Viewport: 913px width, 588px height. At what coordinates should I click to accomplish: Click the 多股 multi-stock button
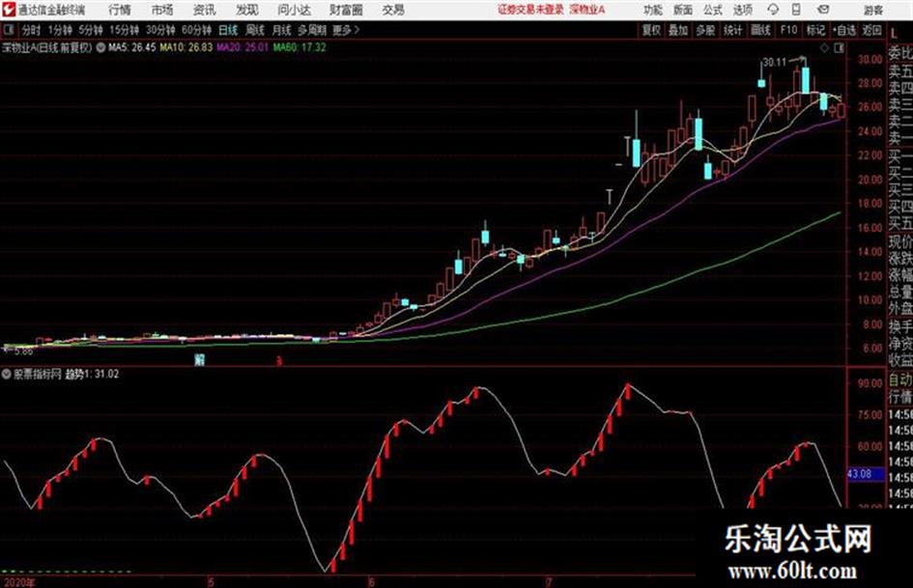point(705,30)
